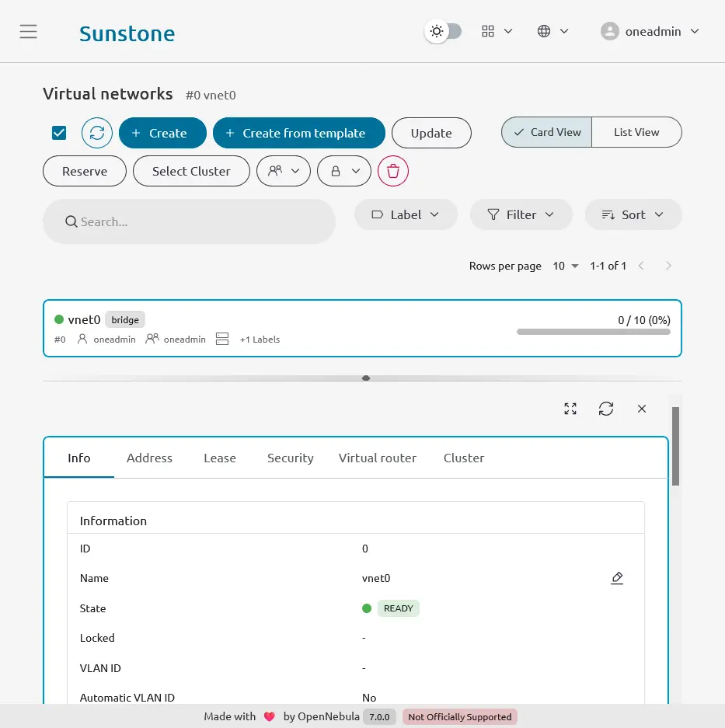Screen dimensions: 725x728
Task: Click the globe language icon
Action: 544,31
